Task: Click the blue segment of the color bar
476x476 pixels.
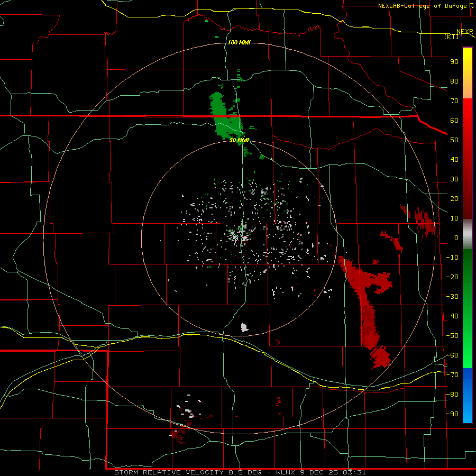Action: point(467,395)
